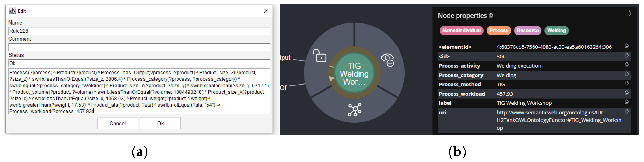Image resolution: width=644 pixels, height=162 pixels.
Task: Copy the elementId value
Action: pyautogui.click(x=626, y=46)
